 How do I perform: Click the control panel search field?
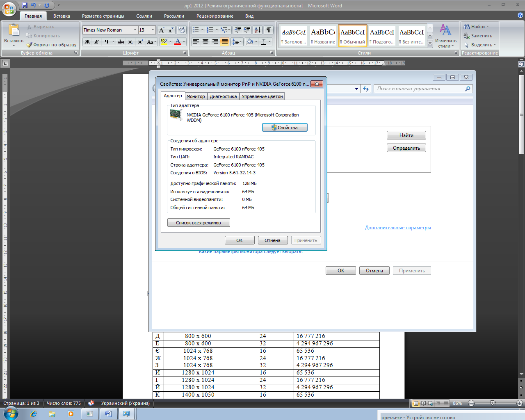(x=423, y=89)
